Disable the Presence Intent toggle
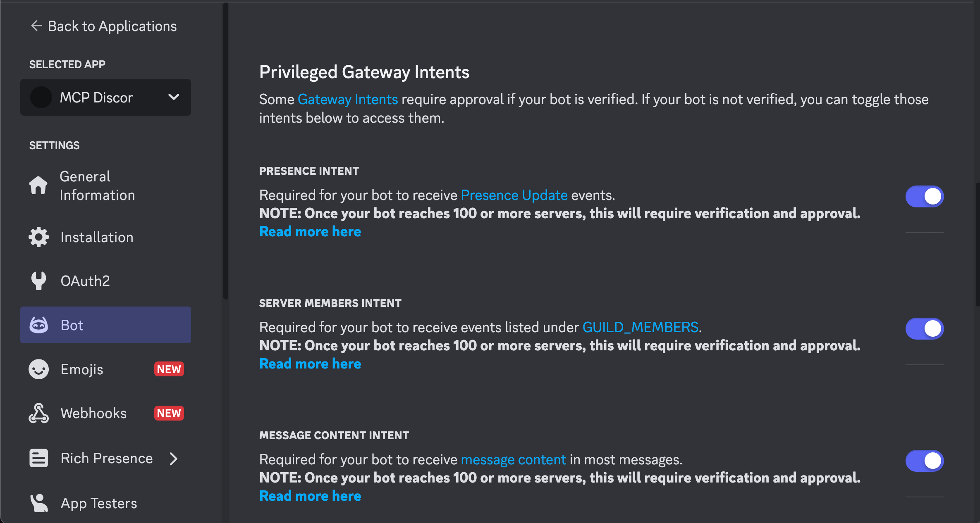The height and width of the screenshot is (523, 980). pyautogui.click(x=925, y=196)
